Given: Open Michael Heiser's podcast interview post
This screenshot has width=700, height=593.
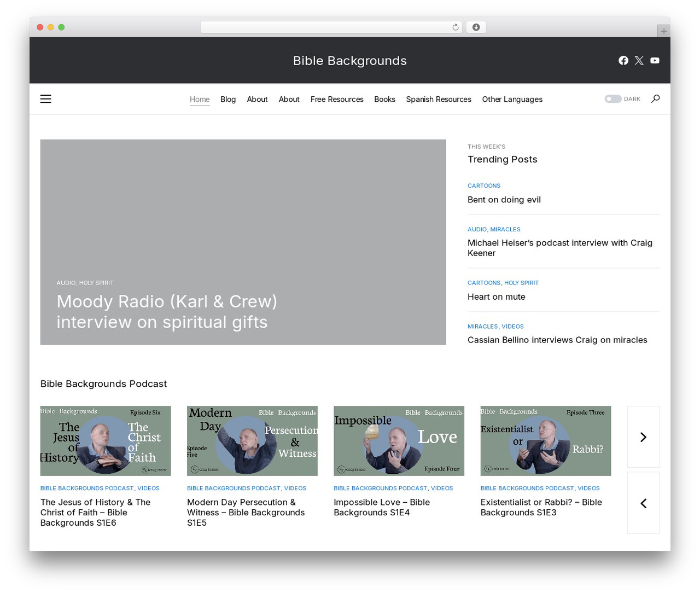Looking at the screenshot, I should [x=560, y=248].
